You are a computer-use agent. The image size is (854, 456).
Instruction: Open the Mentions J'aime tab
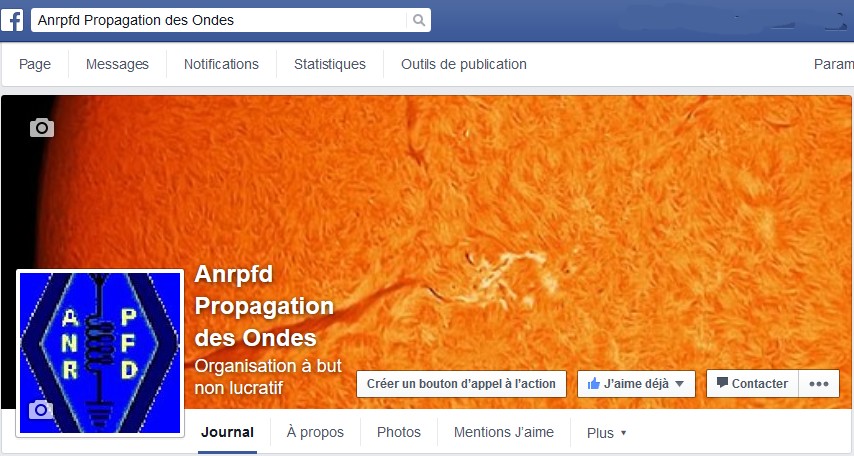(x=504, y=433)
